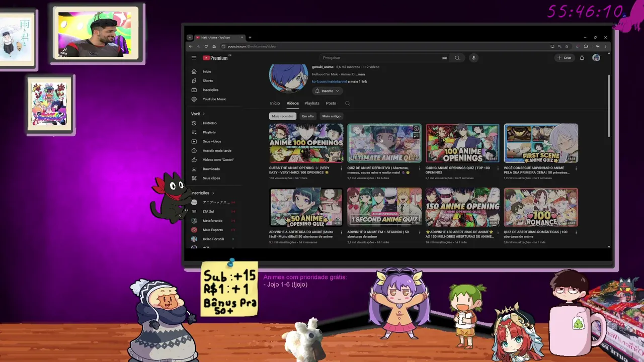Expand the Você section chevron
Viewport: 644px width, 362px height.
(x=204, y=114)
